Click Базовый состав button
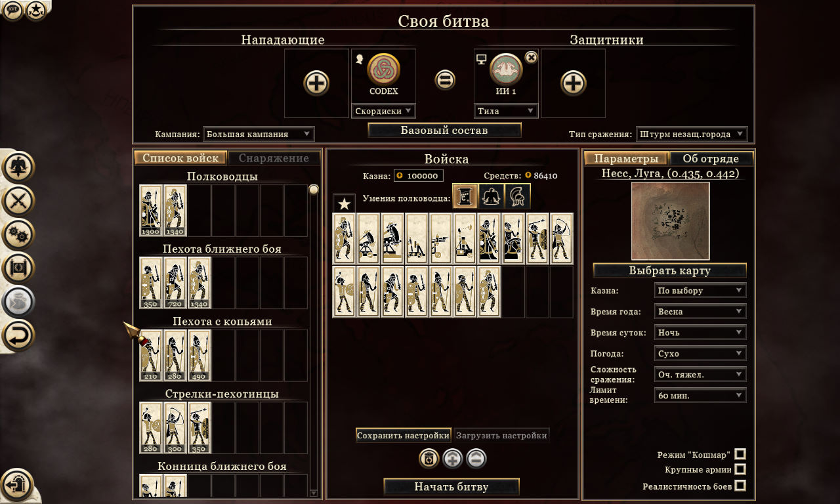840x504 pixels. pyautogui.click(x=444, y=130)
